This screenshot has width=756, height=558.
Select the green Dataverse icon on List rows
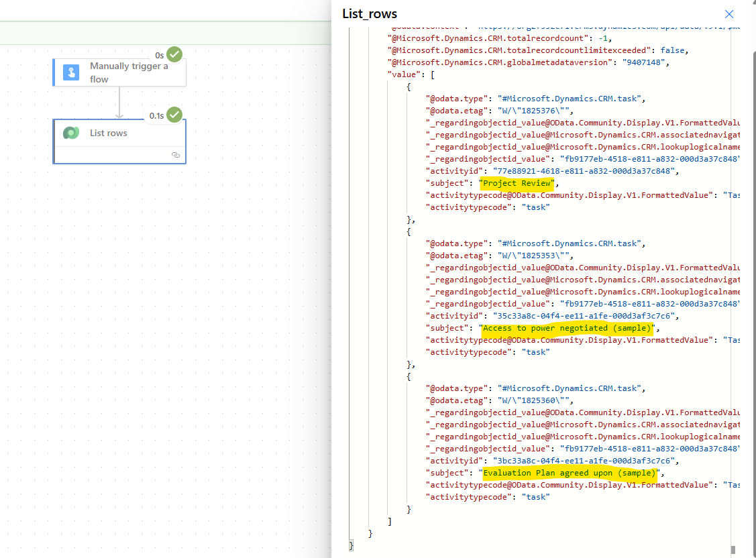pos(71,133)
